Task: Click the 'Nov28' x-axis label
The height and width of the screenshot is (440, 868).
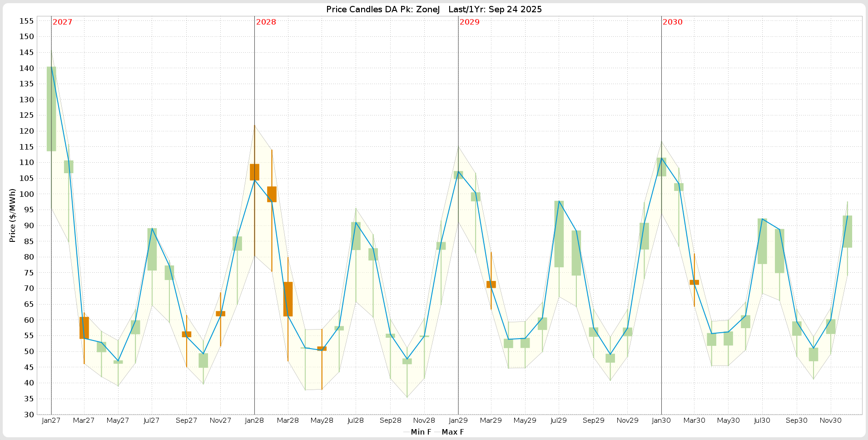Action: pyautogui.click(x=424, y=420)
